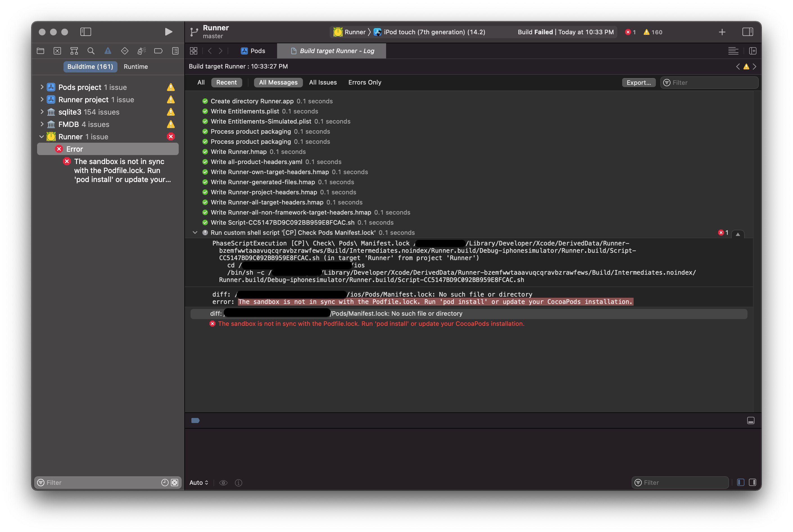
Task: Run the build with the play button
Action: [x=168, y=32]
